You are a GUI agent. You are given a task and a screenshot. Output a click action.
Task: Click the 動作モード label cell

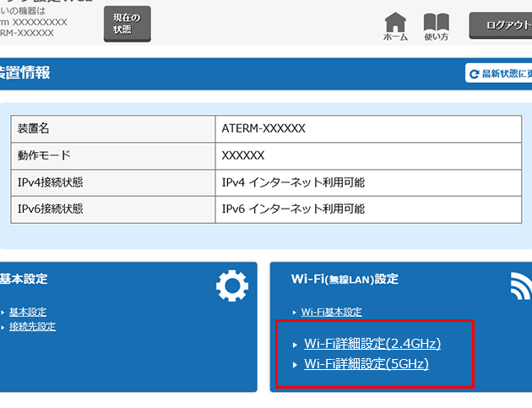[43, 155]
